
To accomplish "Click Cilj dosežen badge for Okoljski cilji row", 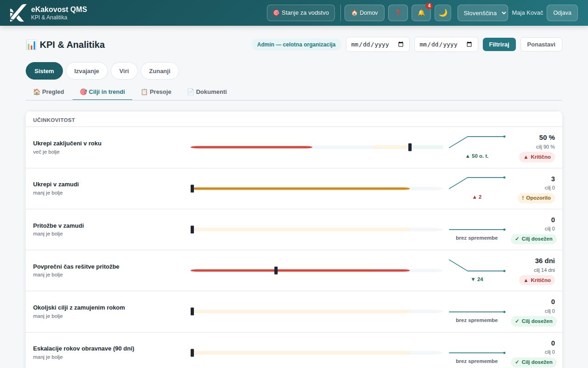I will [534, 321].
